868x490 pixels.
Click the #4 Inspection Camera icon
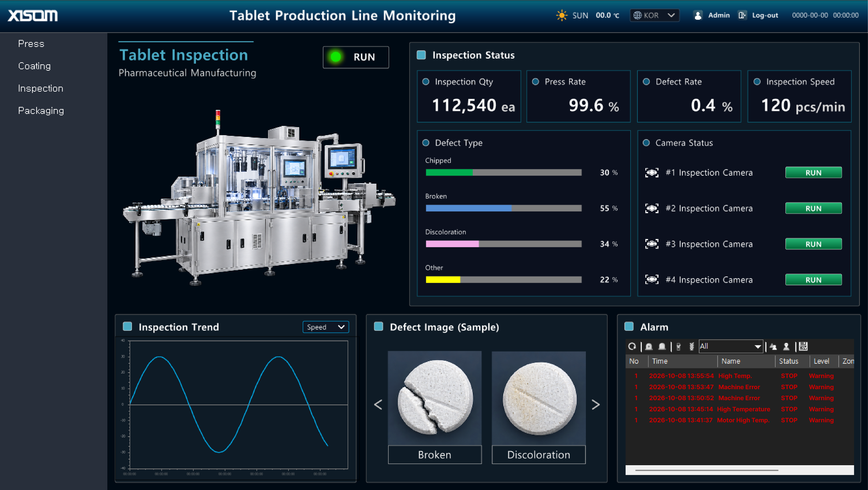coord(652,280)
